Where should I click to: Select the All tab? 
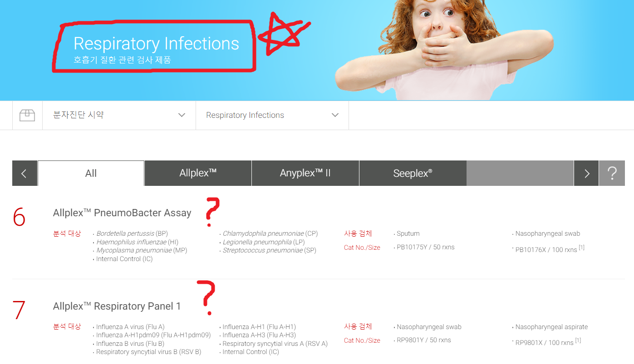point(91,173)
